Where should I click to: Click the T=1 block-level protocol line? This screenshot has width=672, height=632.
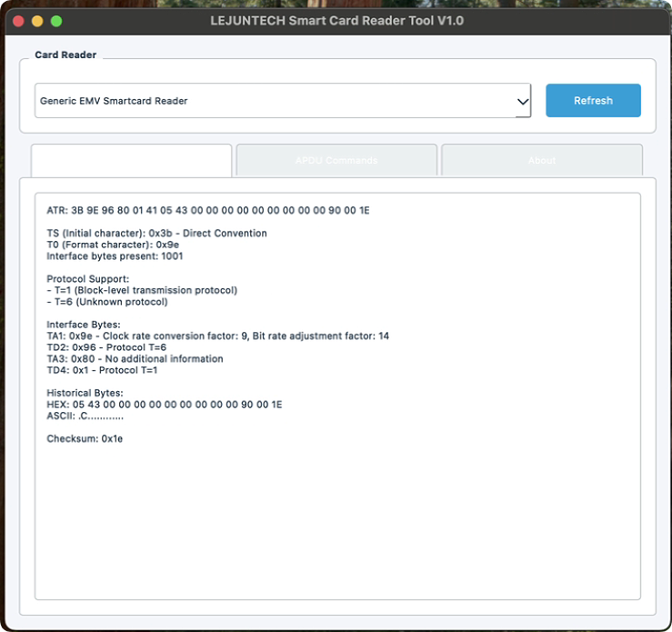(x=144, y=290)
